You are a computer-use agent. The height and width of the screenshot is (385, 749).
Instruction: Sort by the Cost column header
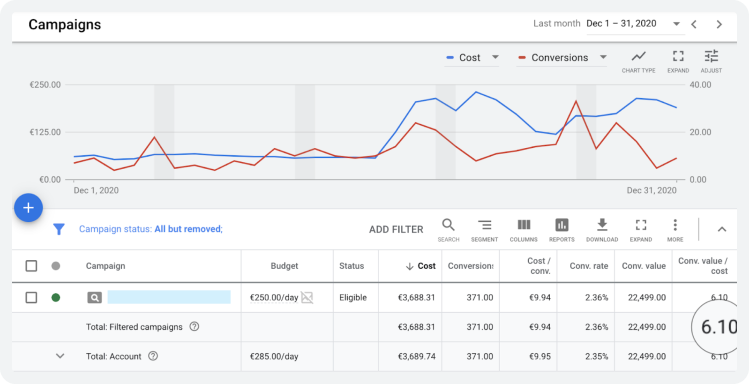pyautogui.click(x=420, y=266)
